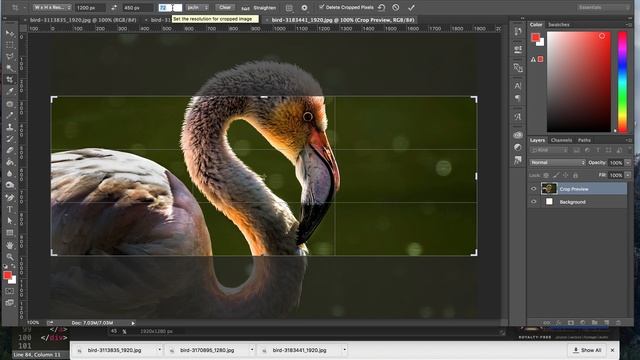Image resolution: width=640 pixels, height=360 pixels.
Task: Switch to the Swatches tab
Action: [558, 24]
